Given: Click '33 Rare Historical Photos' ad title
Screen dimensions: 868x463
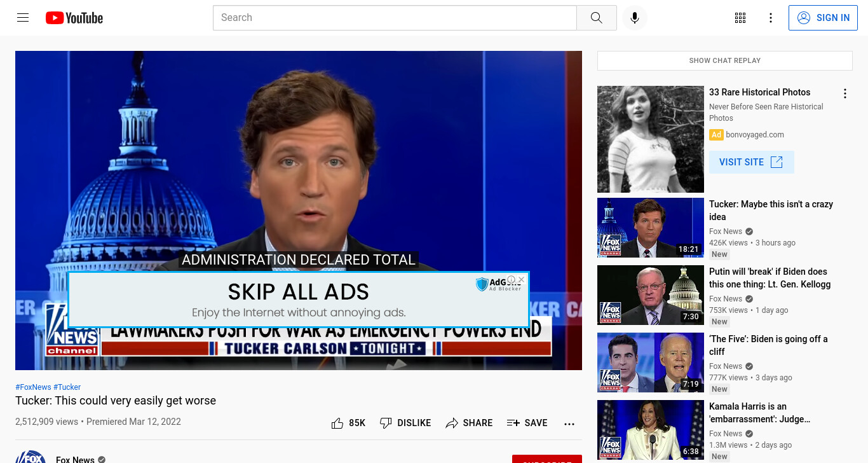Looking at the screenshot, I should click(x=760, y=92).
